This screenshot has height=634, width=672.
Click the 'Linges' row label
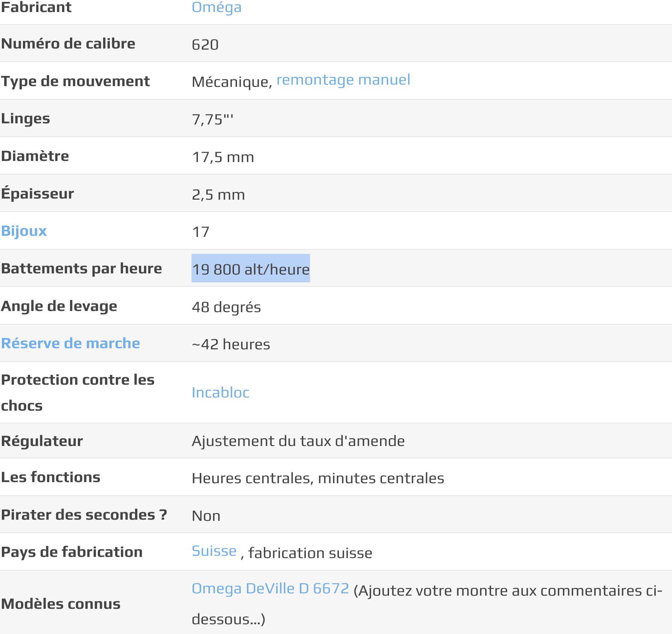tap(25, 118)
